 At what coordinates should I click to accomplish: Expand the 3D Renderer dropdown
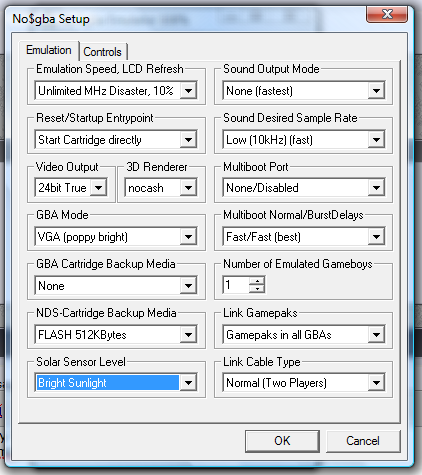pyautogui.click(x=161, y=188)
